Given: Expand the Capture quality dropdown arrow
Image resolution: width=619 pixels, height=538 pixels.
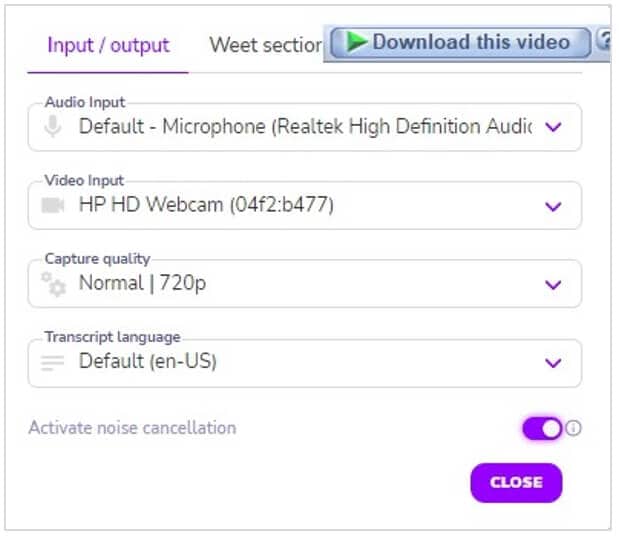Looking at the screenshot, I should point(553,284).
